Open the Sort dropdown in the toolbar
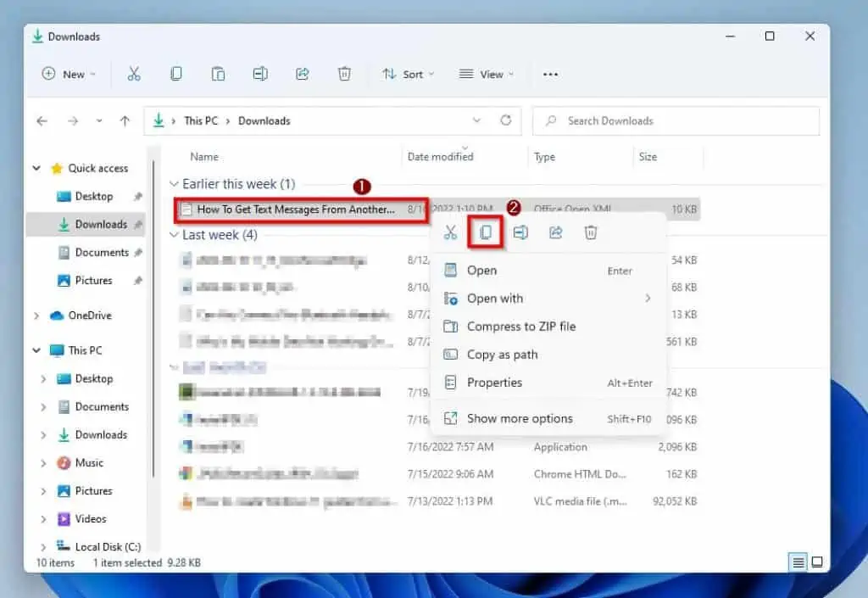The width and height of the screenshot is (868, 598). 408,74
